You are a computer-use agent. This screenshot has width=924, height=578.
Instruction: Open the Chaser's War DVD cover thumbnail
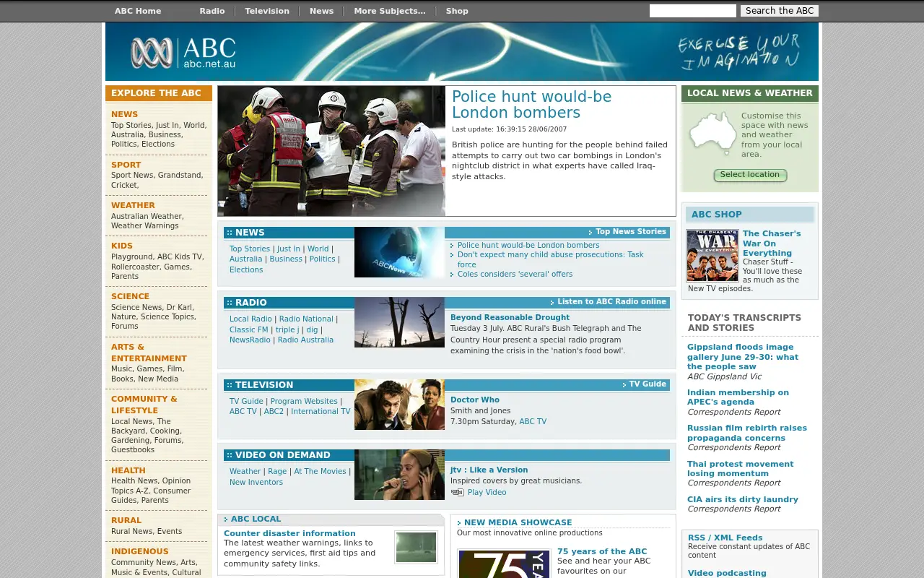712,256
